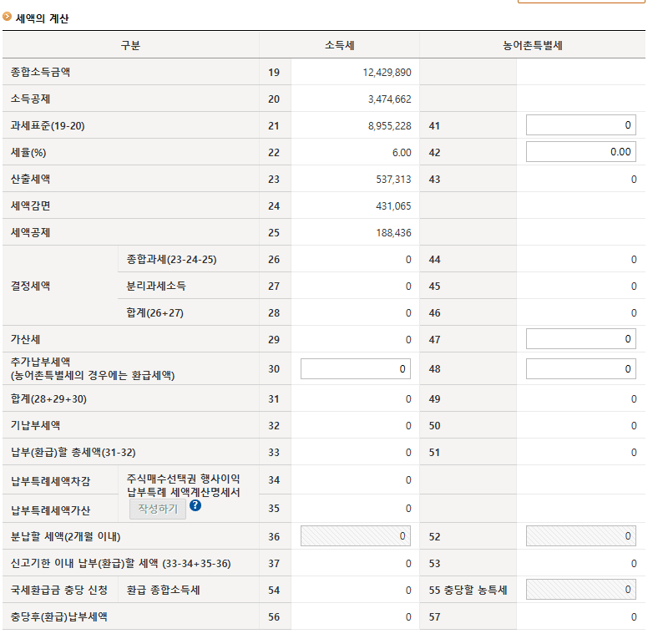The image size is (658, 644).
Task: Click the orange arrow icon beside 세액의 계산
Action: tap(8, 16)
